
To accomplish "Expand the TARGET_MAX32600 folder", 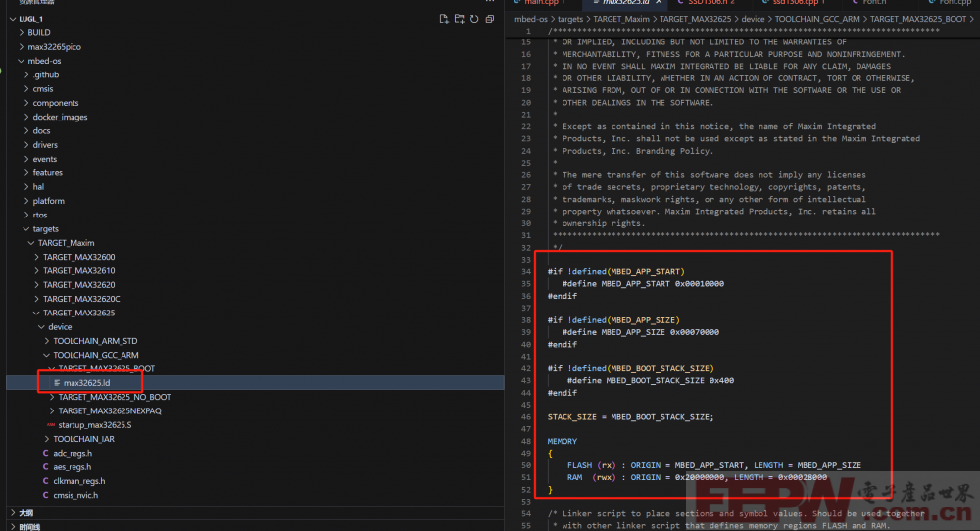I will 37,257.
